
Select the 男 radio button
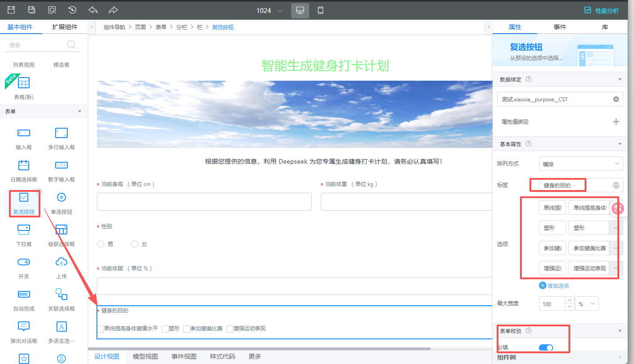coord(101,244)
